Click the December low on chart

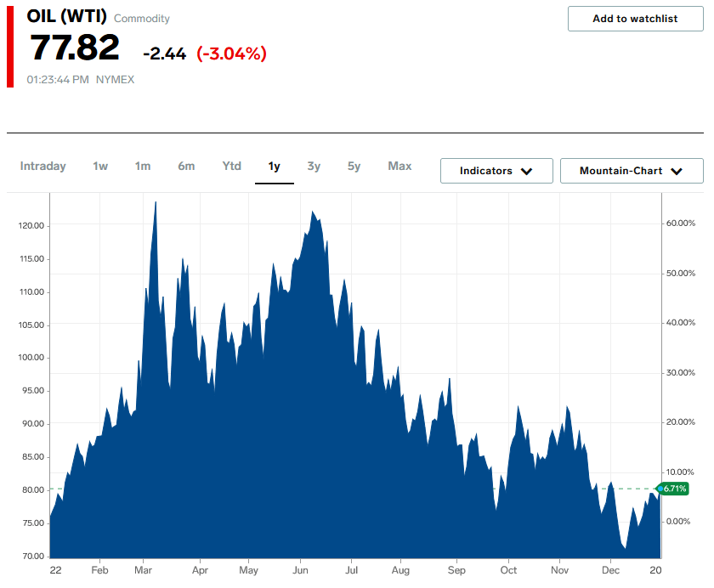pyautogui.click(x=626, y=548)
